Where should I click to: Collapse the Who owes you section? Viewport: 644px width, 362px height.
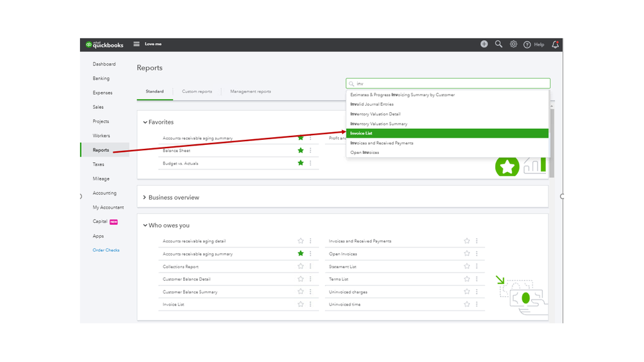tap(144, 225)
